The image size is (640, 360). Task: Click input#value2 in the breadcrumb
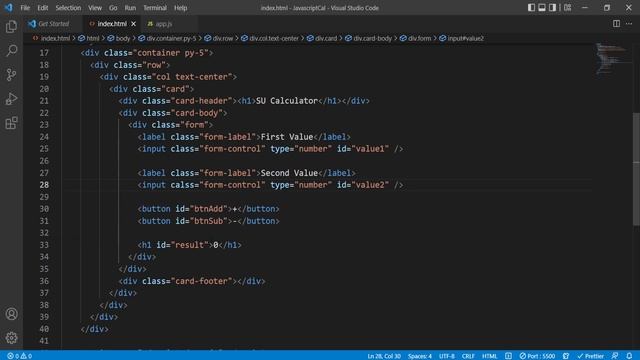point(465,38)
